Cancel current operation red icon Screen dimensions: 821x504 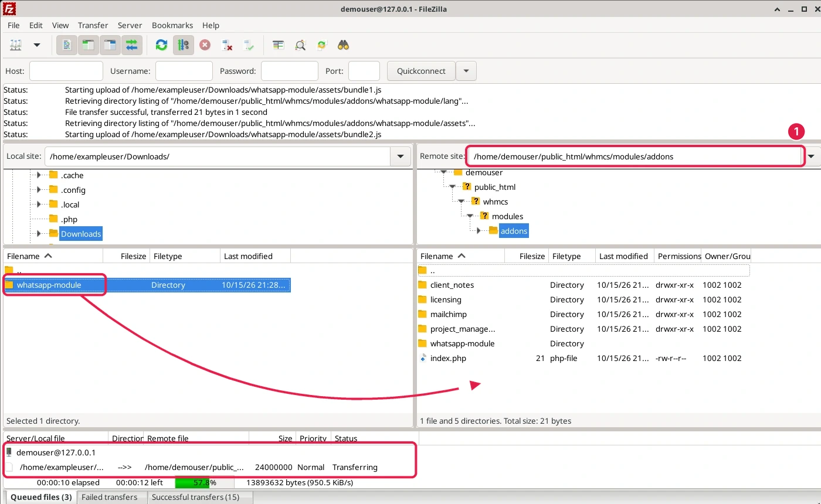click(205, 45)
